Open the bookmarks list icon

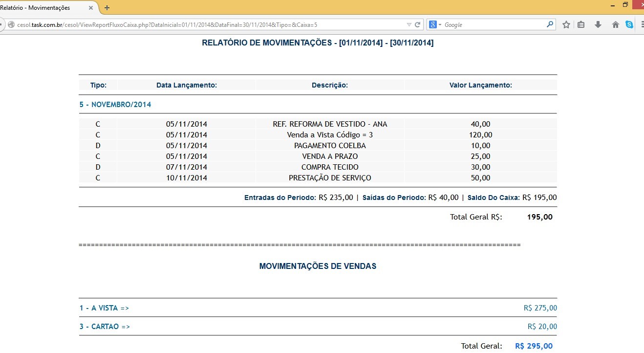pyautogui.click(x=581, y=24)
